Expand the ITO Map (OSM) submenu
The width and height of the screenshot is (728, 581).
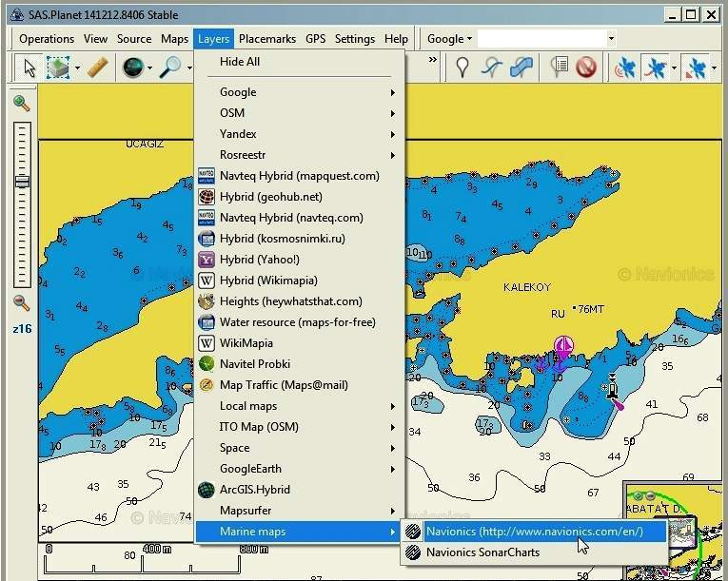click(300, 427)
